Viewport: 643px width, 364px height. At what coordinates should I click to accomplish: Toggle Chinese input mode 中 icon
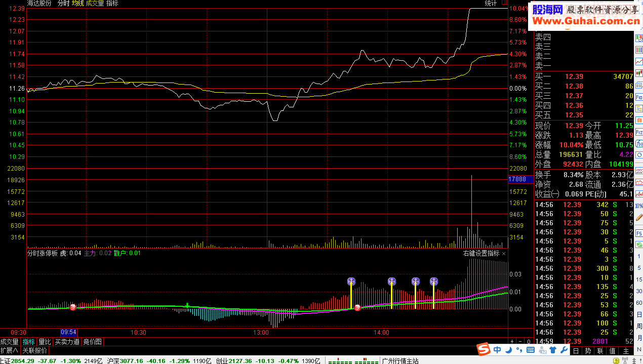pos(497,350)
